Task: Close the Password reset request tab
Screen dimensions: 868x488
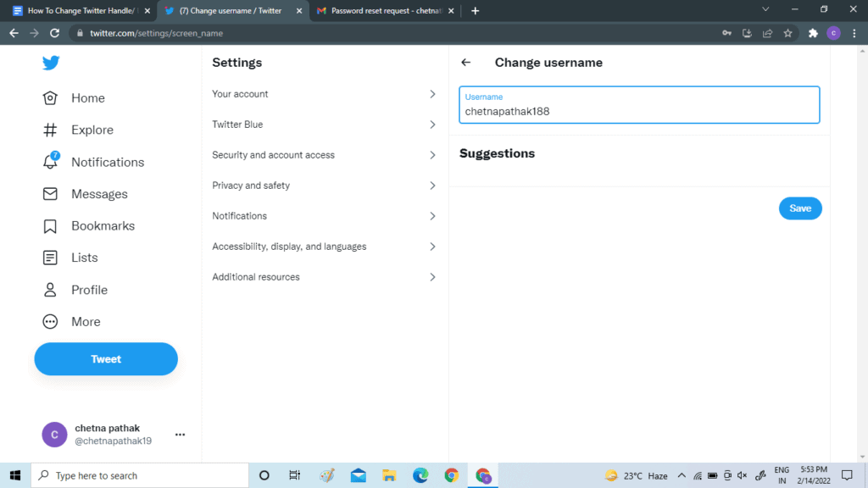Action: [x=451, y=10]
